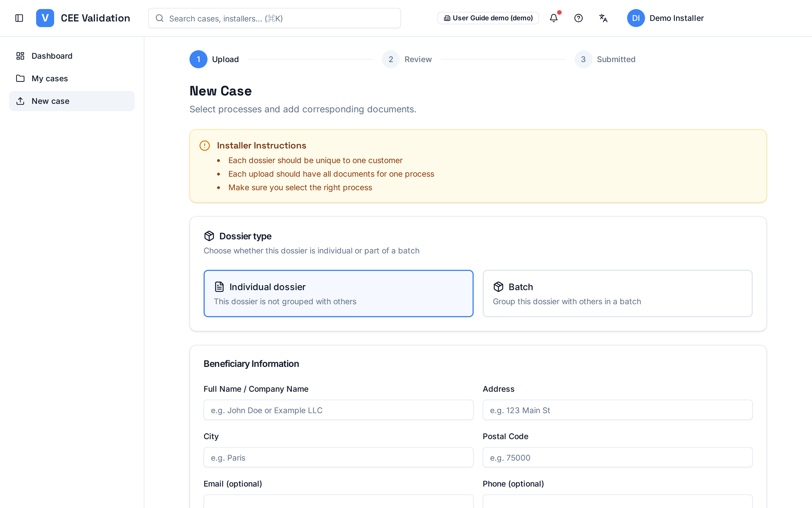The image size is (812, 508).
Task: Open the language translate icon
Action: pyautogui.click(x=603, y=18)
